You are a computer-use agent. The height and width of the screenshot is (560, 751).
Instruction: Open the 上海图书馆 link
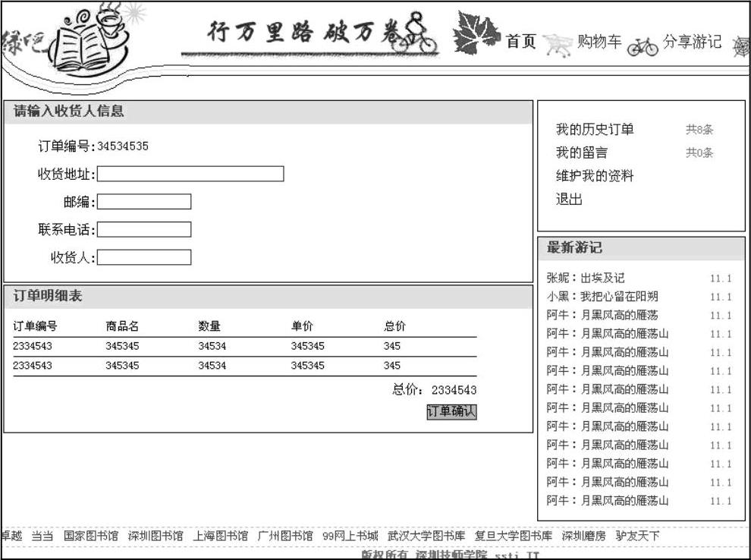(220, 536)
